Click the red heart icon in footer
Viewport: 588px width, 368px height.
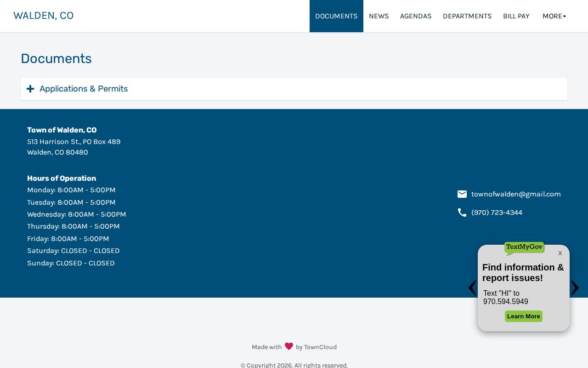tap(289, 346)
